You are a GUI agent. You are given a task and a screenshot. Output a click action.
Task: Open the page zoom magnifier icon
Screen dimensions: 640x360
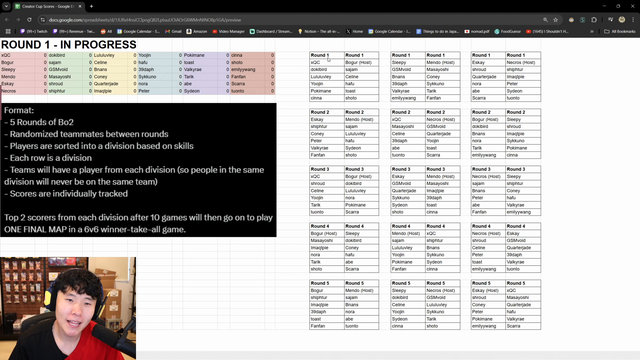[x=545, y=20]
